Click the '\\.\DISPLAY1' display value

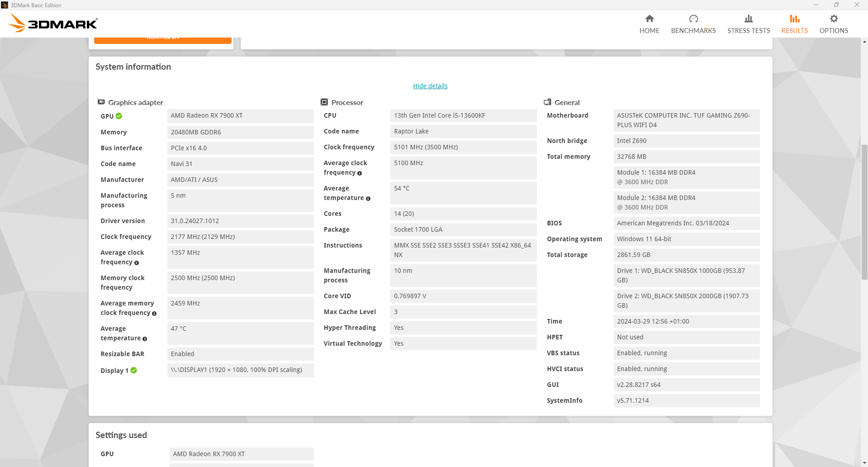coord(240,370)
